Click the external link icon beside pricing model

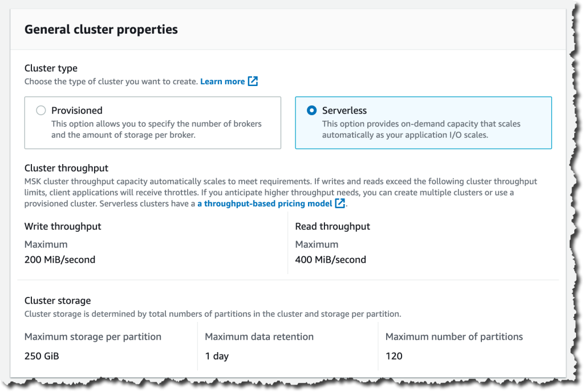click(339, 203)
